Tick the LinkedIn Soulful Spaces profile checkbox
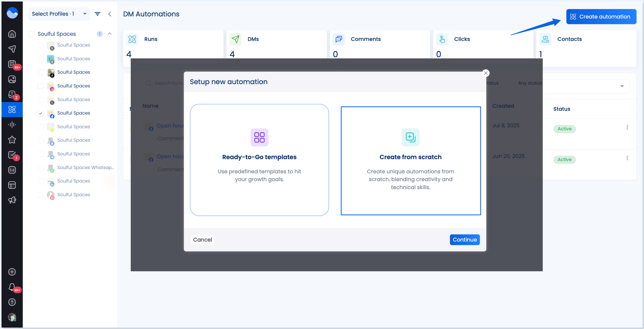This screenshot has height=329, width=644. (x=40, y=181)
